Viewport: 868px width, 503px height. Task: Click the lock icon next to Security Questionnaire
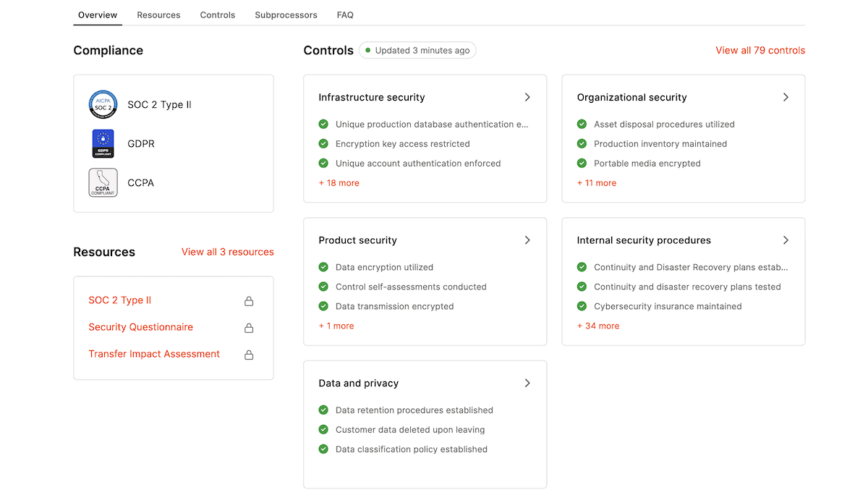[x=249, y=327]
